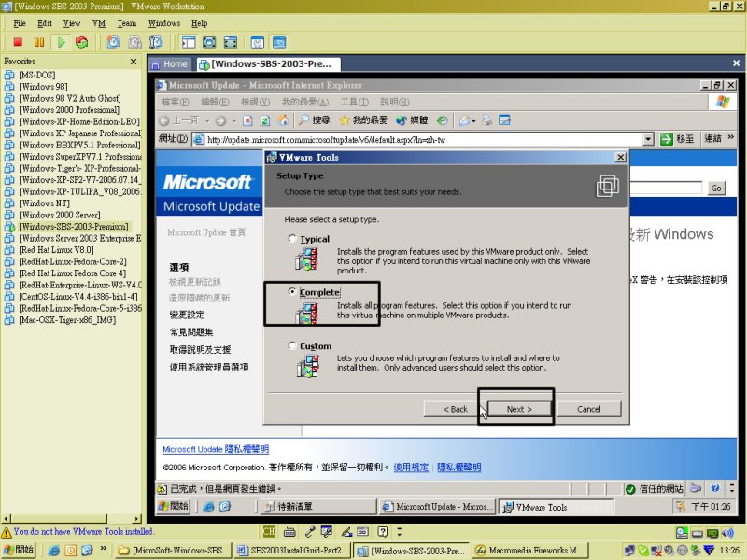The image size is (747, 560).
Task: Click the Revert to Snapshot icon
Action: [x=134, y=42]
